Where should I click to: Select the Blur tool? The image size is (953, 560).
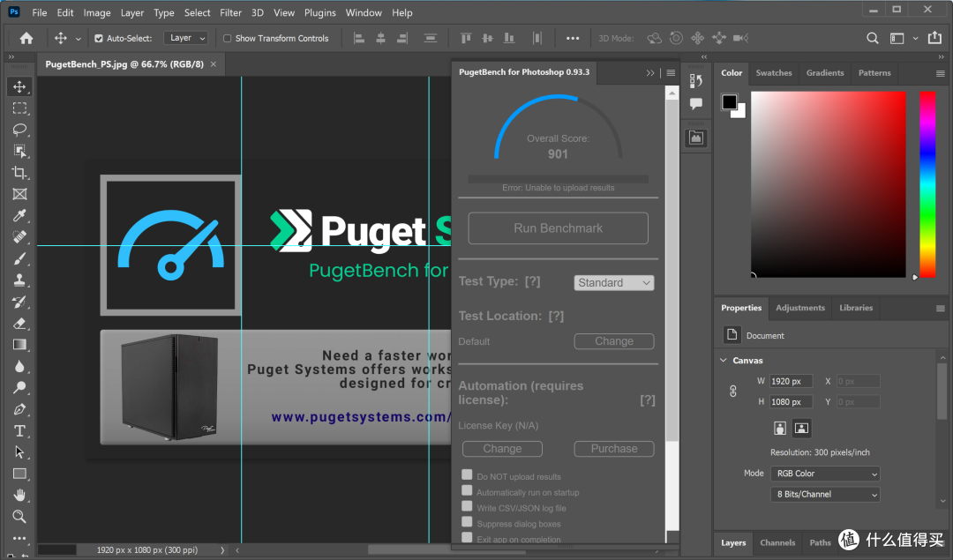19,366
